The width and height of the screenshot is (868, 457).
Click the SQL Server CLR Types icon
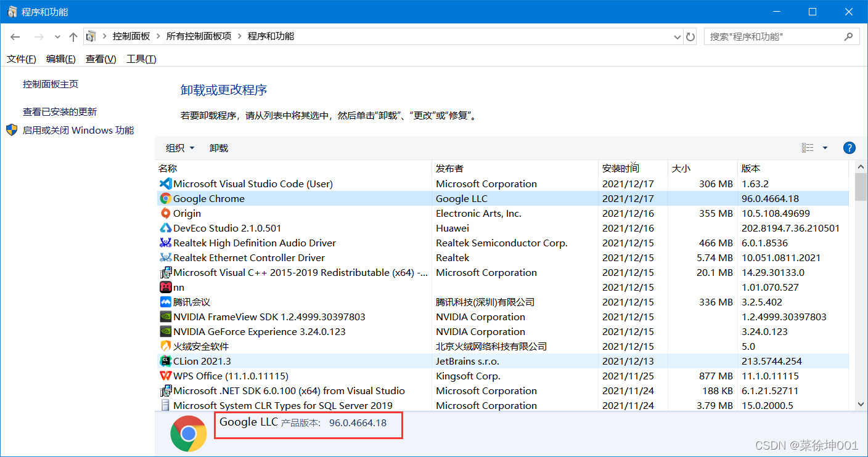point(165,405)
